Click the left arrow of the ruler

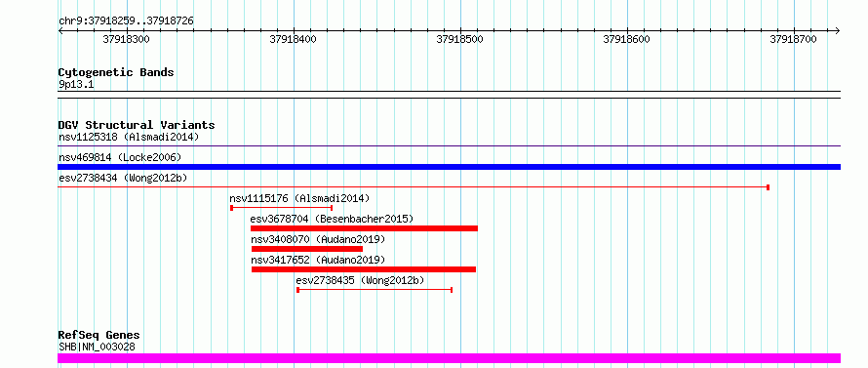coord(60,31)
